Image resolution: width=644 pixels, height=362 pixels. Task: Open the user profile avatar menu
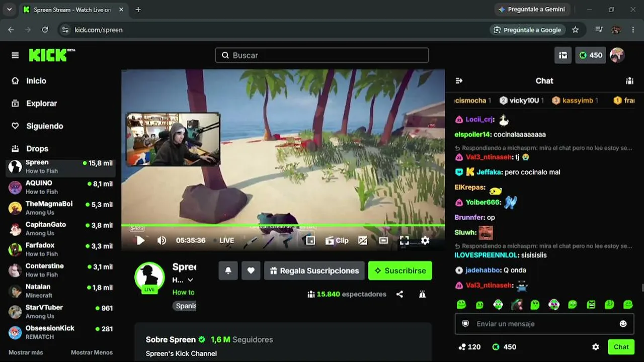point(617,55)
